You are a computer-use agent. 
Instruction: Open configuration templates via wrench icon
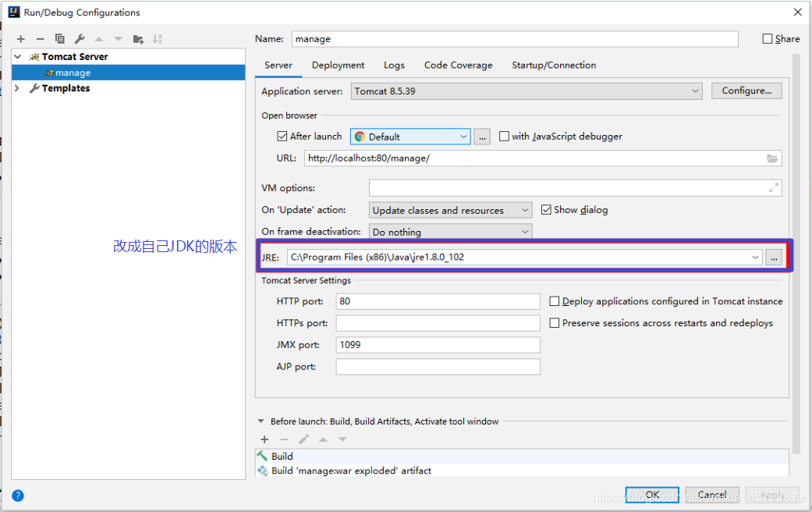(x=78, y=38)
